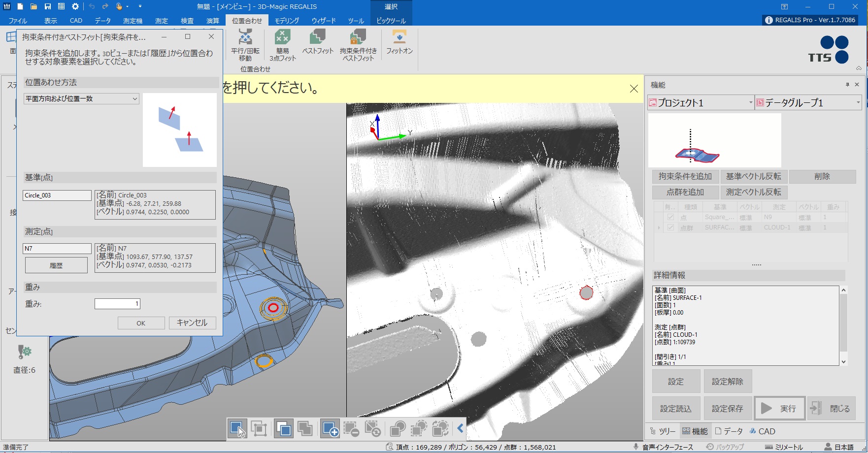Select the solid shapes icon in the bottom toolbar
The height and width of the screenshot is (453, 868).
(x=398, y=428)
